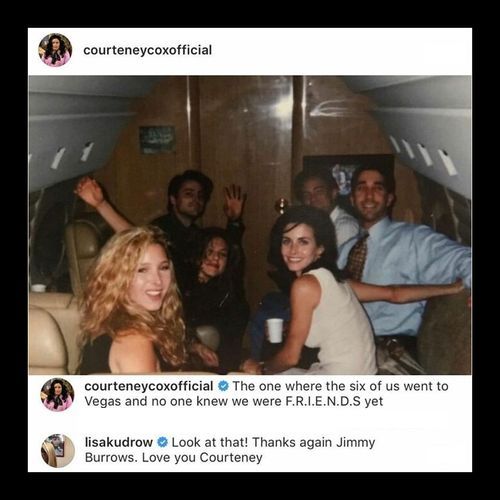
Task: Click the caption avatar beside courteneycoxofficial
Action: click(57, 395)
